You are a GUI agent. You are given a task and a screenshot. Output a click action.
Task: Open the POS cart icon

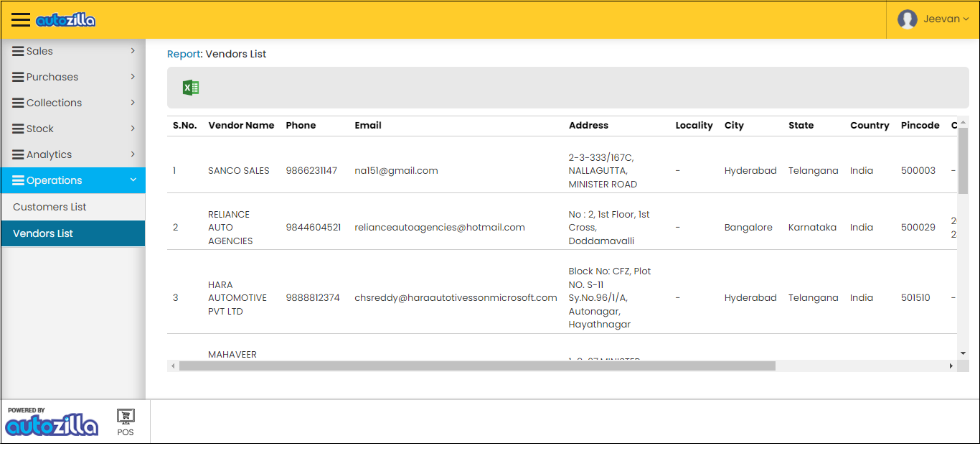click(x=126, y=416)
